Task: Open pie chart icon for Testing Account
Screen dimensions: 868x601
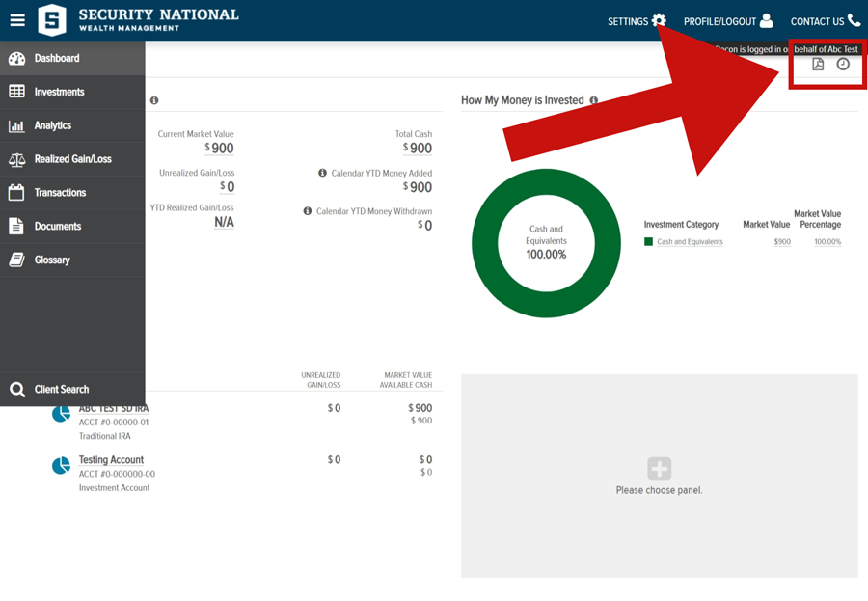Action: click(61, 465)
